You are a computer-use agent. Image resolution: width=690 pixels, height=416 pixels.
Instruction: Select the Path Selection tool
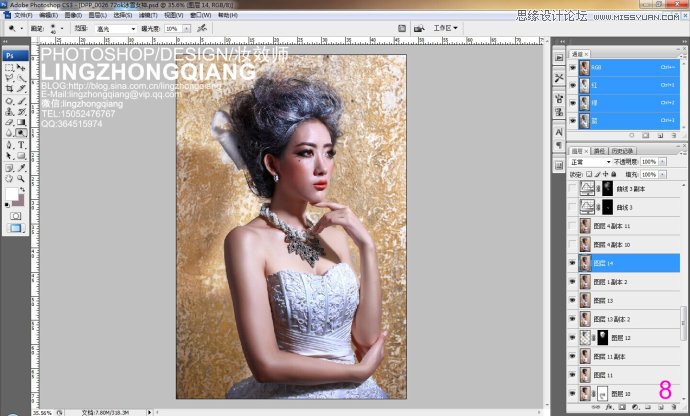[9, 156]
